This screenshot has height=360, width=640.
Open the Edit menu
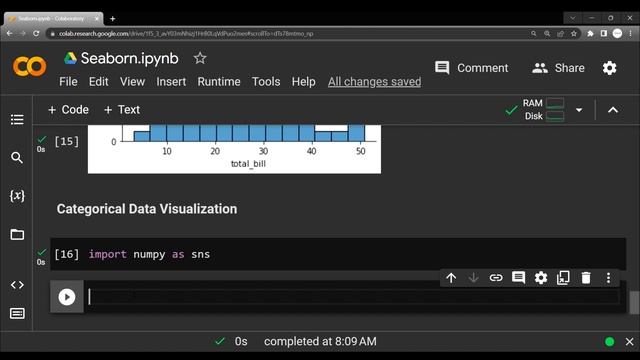pyautogui.click(x=98, y=82)
